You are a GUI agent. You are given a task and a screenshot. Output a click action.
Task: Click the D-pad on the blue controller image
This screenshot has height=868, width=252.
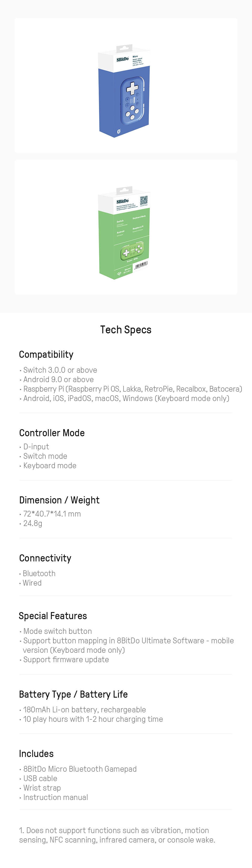132,89
